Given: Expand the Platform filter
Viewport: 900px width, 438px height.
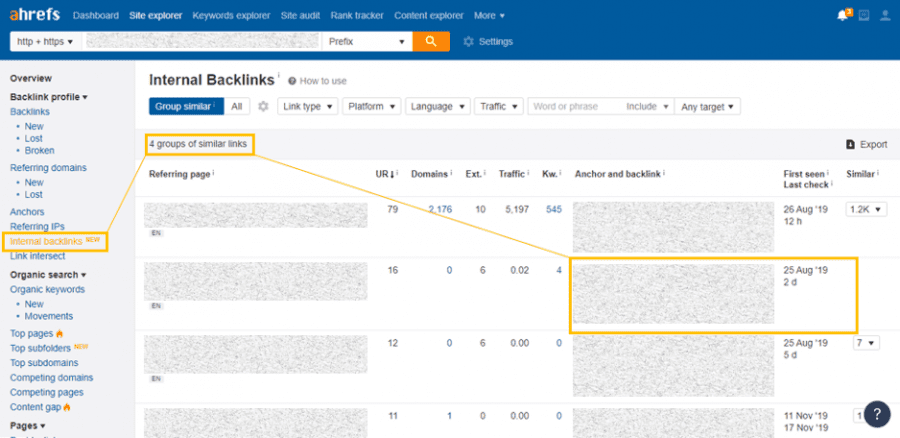Looking at the screenshot, I should [x=372, y=106].
